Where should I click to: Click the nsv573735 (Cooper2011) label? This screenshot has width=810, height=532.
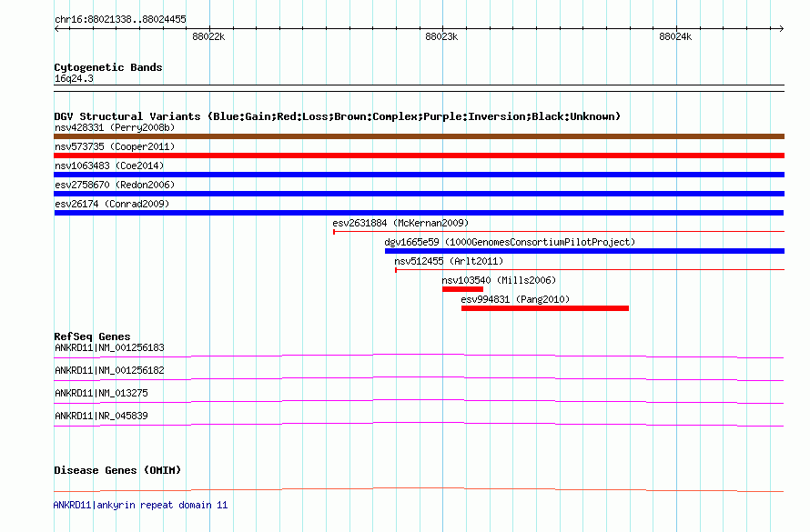(x=115, y=146)
